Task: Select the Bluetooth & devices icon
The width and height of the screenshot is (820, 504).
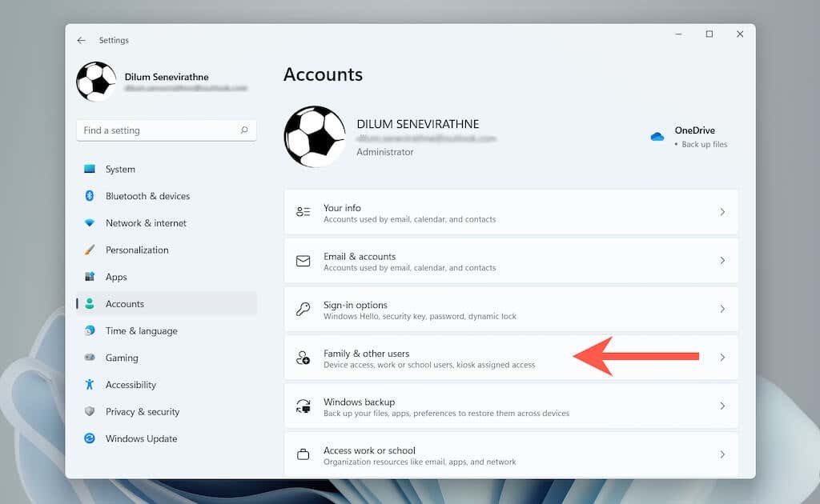Action: click(90, 196)
